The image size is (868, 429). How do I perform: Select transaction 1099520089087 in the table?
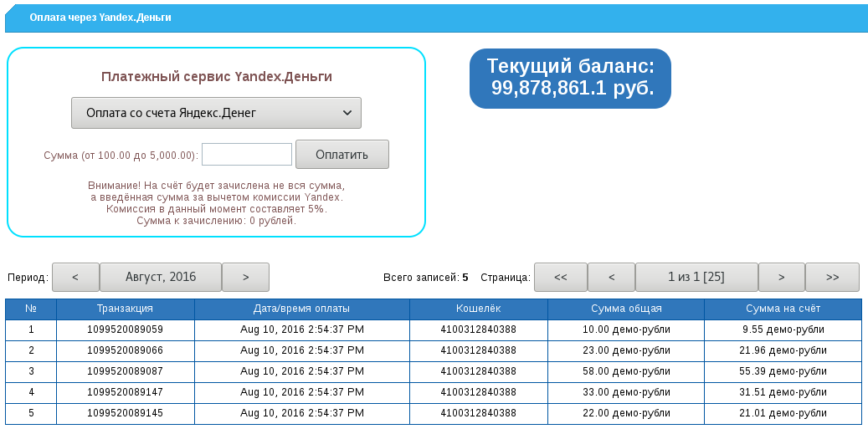tap(125, 371)
